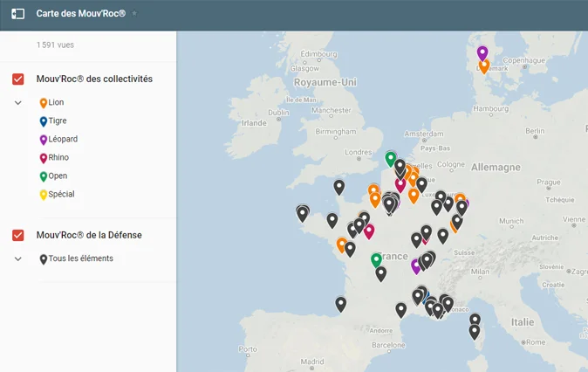Choose the Léopard legend entry
The height and width of the screenshot is (372, 588).
click(63, 140)
